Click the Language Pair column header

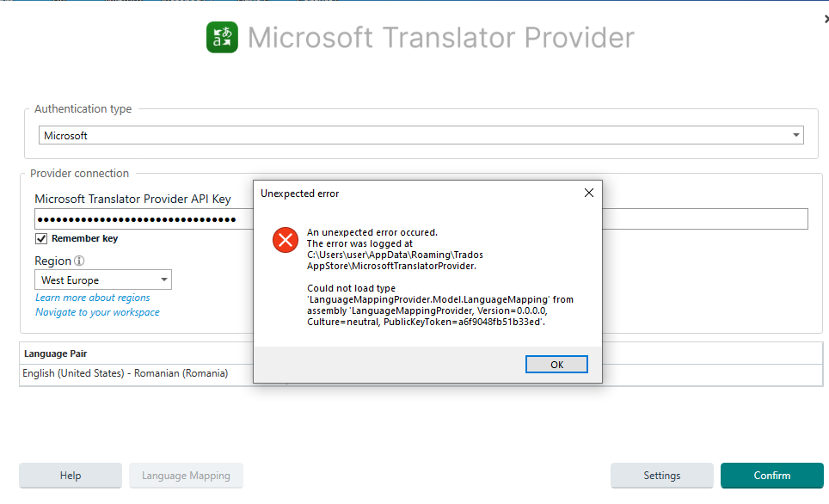[x=56, y=353]
